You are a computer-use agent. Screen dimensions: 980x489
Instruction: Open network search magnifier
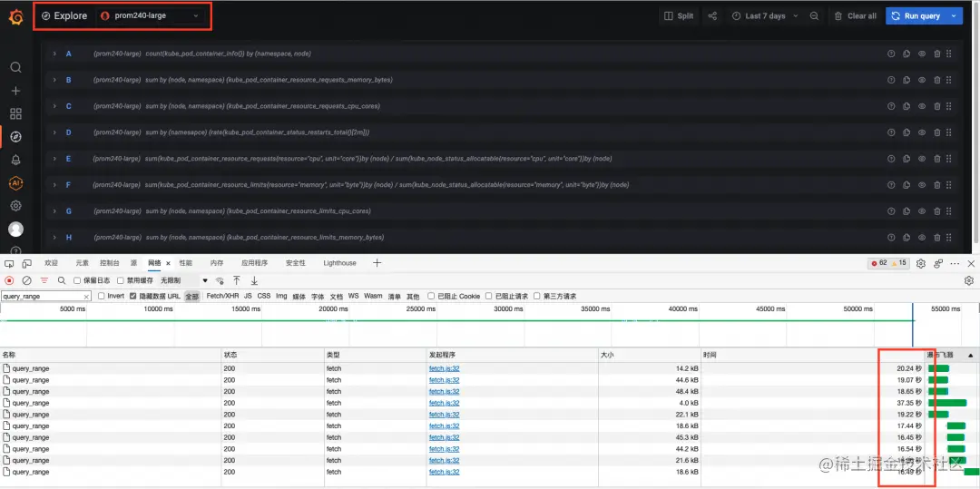click(x=62, y=280)
